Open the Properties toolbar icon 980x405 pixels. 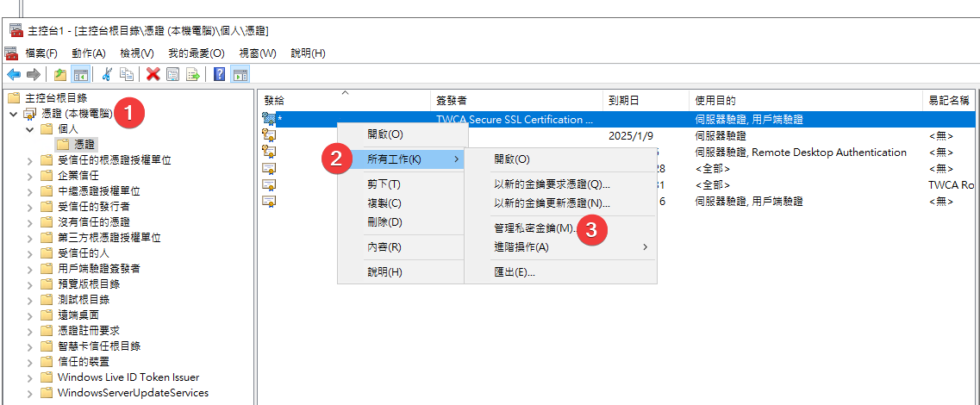click(172, 74)
